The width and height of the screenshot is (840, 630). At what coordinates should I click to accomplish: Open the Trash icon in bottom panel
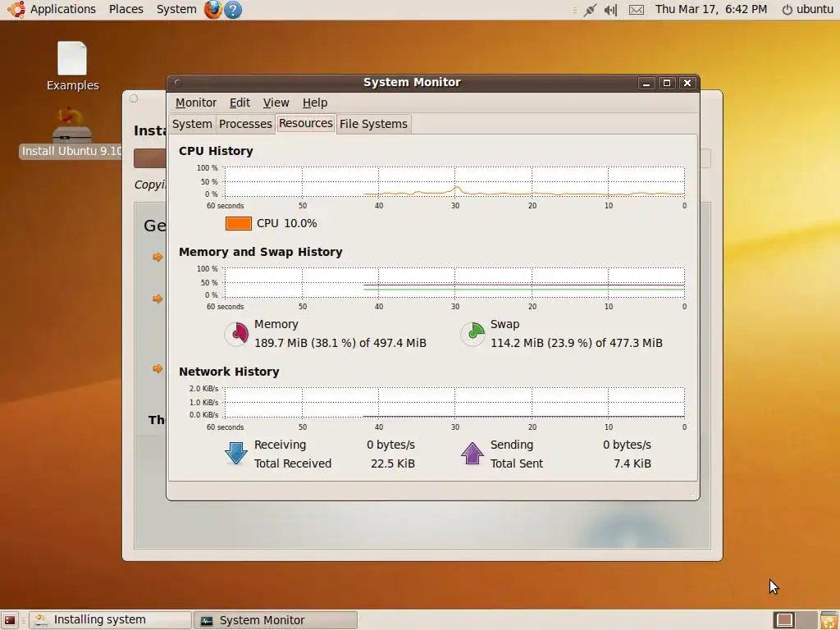tap(829, 620)
